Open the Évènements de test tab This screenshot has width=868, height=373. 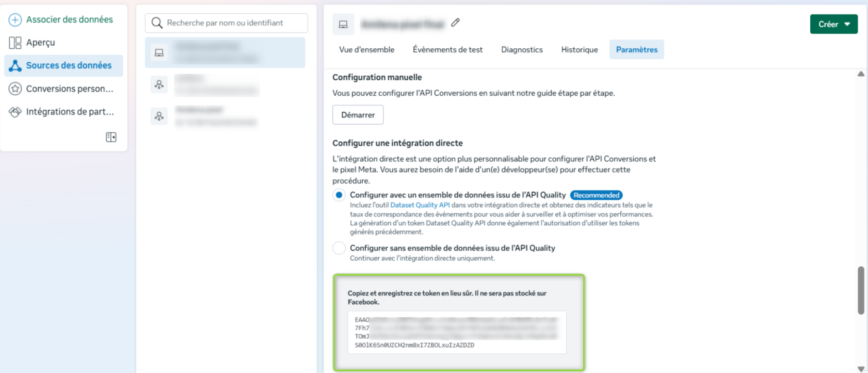point(447,50)
